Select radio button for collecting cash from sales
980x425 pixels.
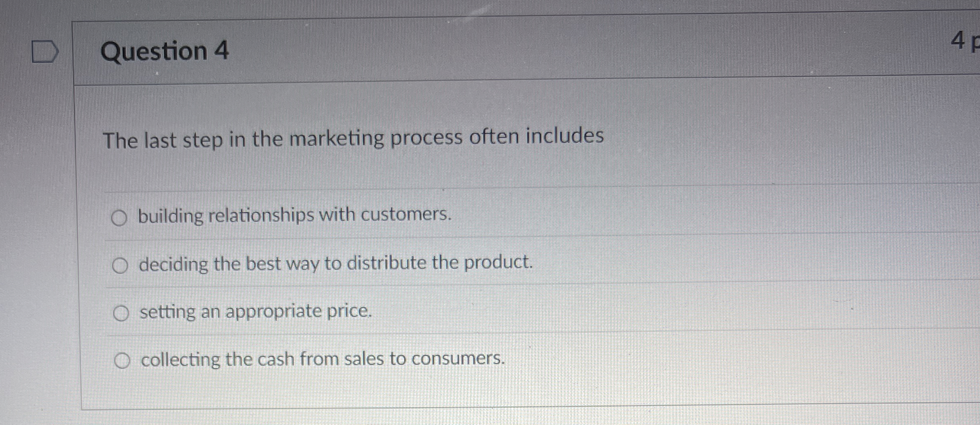123,361
